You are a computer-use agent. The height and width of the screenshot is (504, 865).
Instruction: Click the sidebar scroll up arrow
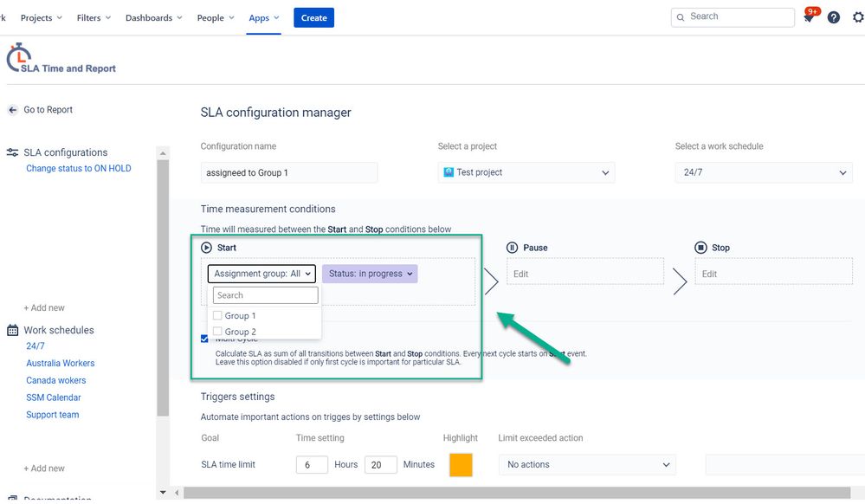(x=163, y=153)
